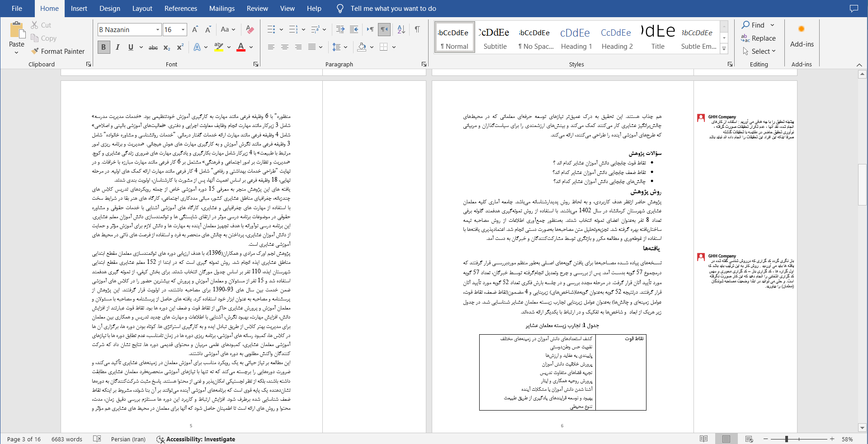Apply the Heading 1 style

coord(576,37)
